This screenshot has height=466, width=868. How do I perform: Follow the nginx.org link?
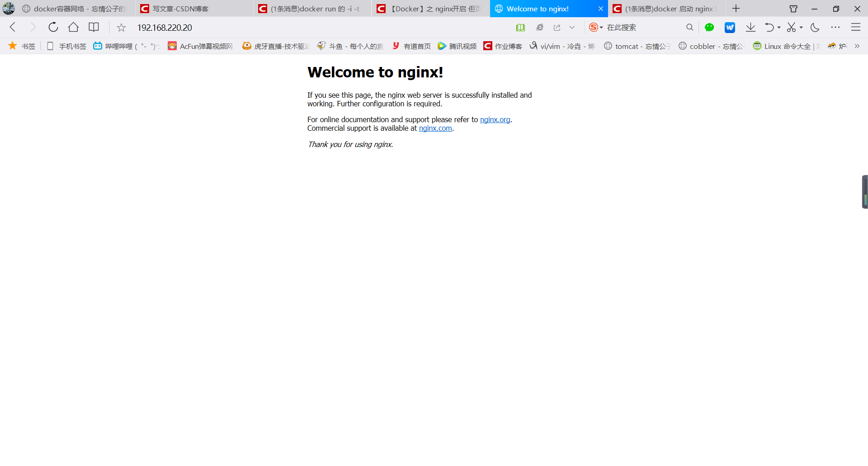pyautogui.click(x=495, y=119)
